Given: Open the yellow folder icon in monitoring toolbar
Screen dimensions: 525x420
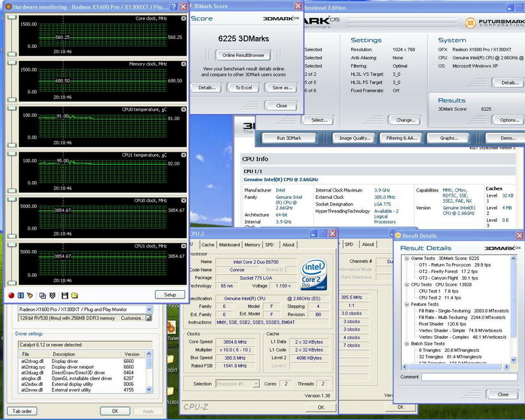Looking at the screenshot, I should click(x=74, y=295).
